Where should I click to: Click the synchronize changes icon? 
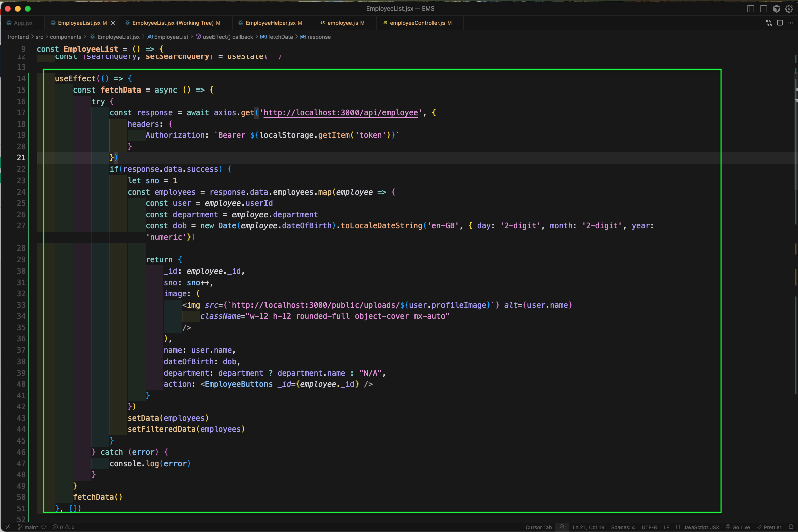pos(44,527)
